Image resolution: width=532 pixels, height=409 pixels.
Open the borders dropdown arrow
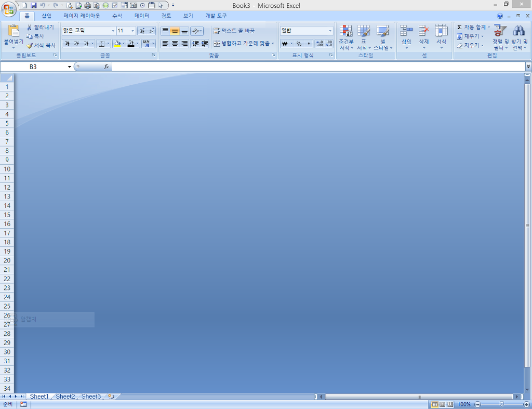(x=108, y=44)
